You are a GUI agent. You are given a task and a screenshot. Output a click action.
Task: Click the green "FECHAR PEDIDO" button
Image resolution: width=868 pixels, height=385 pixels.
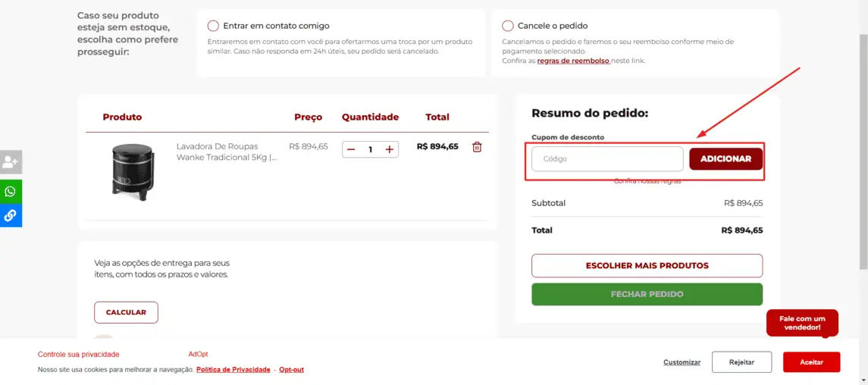[x=647, y=294]
